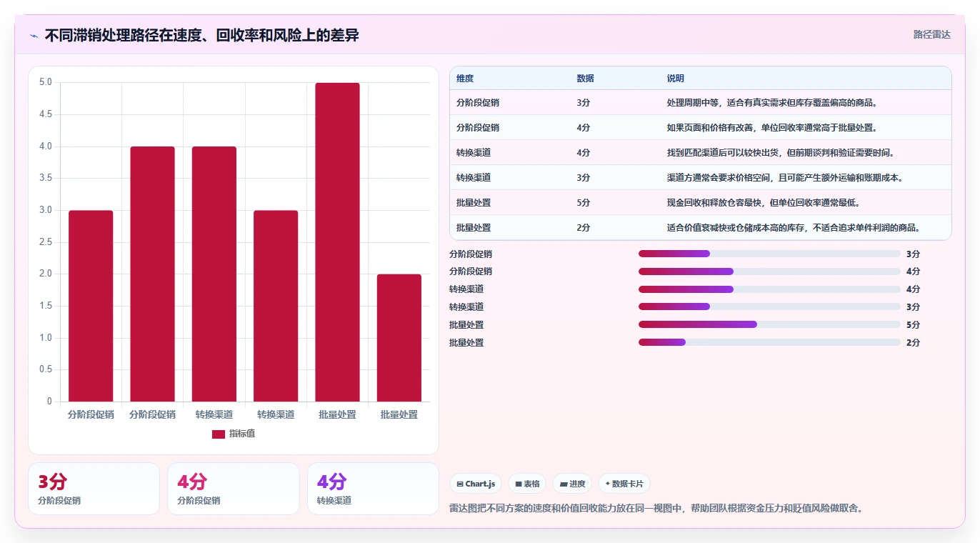This screenshot has width=980, height=543.
Task: Click the 5分 cell in the 批量处置 table row
Action: [x=584, y=203]
